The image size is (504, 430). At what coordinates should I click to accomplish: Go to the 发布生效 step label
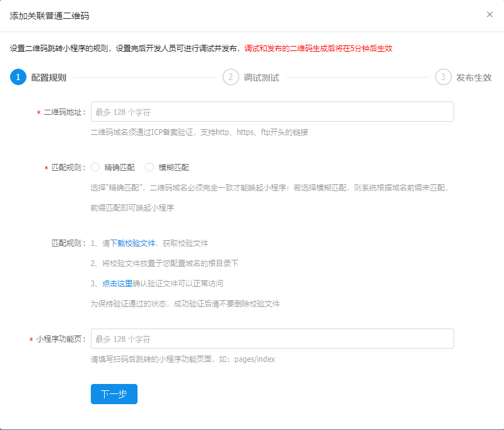point(474,78)
